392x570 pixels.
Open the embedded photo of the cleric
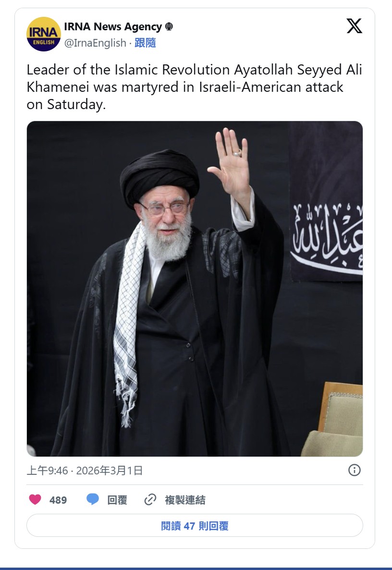(x=195, y=289)
